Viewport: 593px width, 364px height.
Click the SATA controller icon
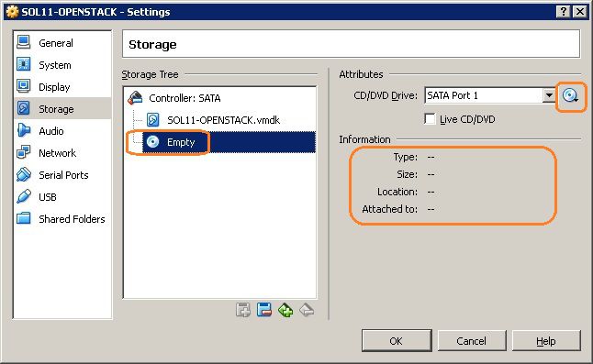coord(135,98)
